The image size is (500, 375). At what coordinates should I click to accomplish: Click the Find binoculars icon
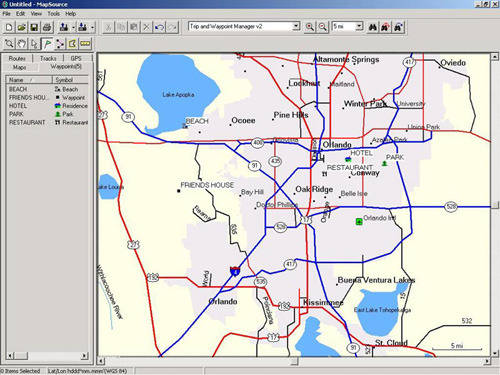pyautogui.click(x=373, y=27)
